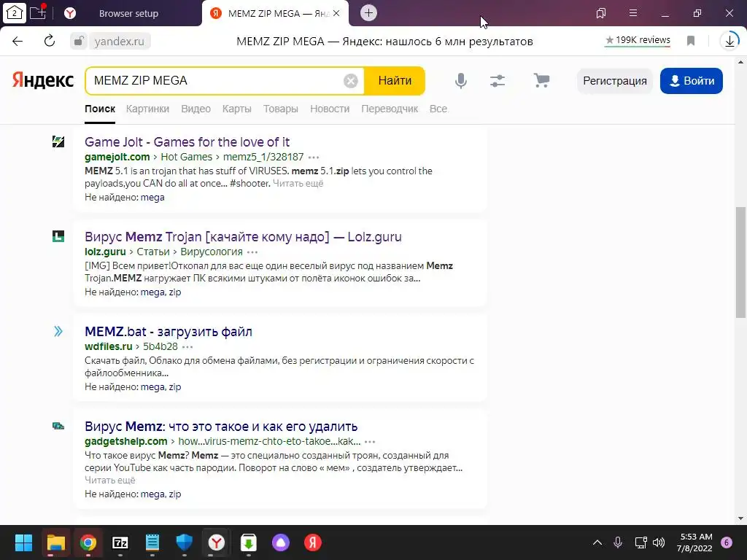The width and height of the screenshot is (747, 560).
Task: Open options dots next to Вирусология
Action: click(252, 252)
